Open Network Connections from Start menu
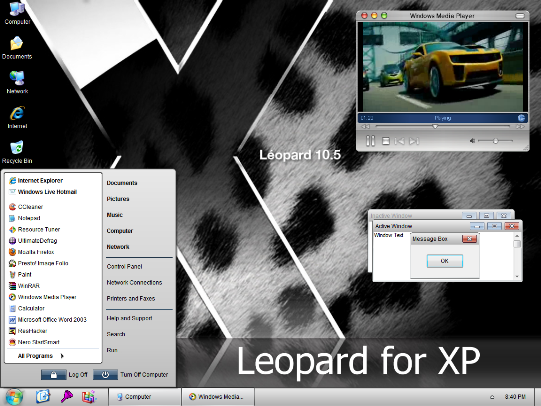The width and height of the screenshot is (541, 406). tap(134, 283)
